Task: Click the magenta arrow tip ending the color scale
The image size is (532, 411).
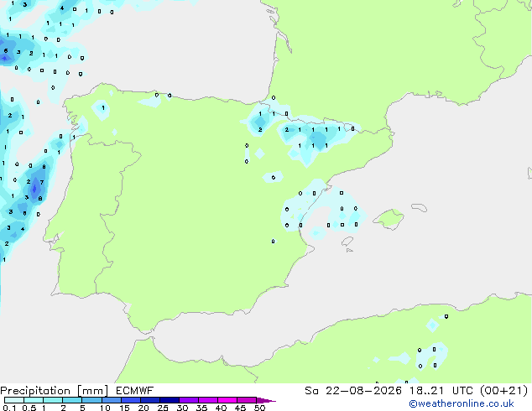Action: (267, 400)
